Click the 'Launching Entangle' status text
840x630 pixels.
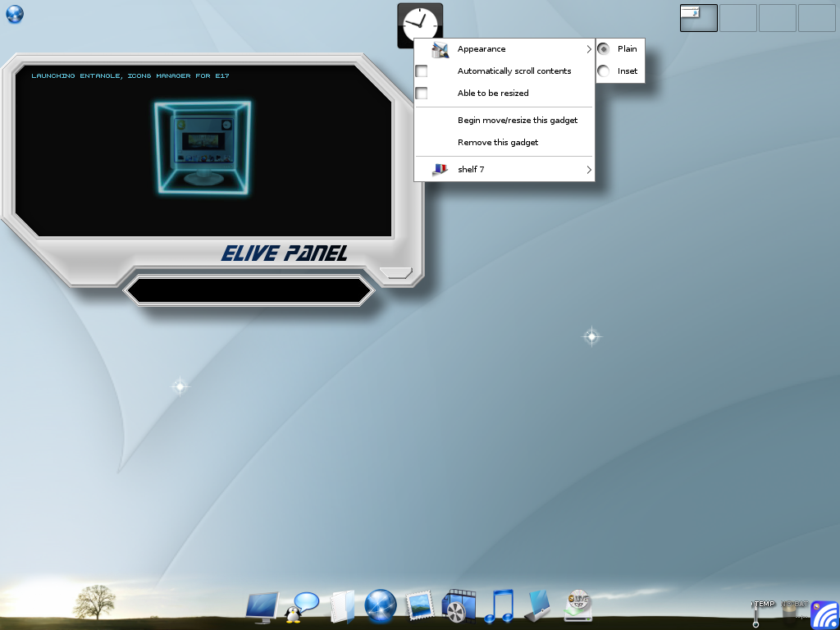coord(130,76)
